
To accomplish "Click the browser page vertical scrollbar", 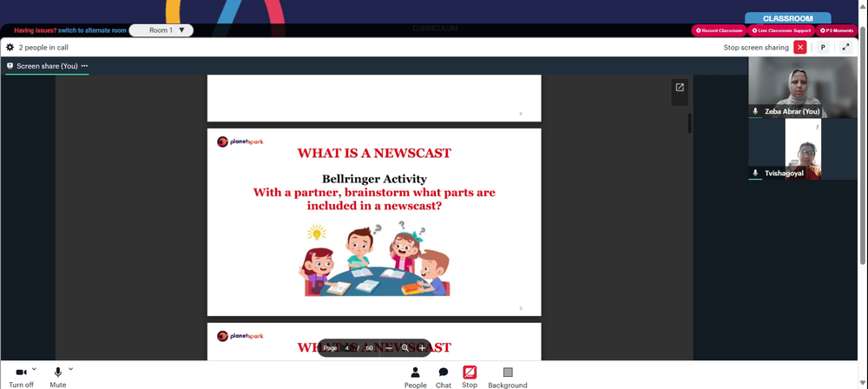I will 863,146.
